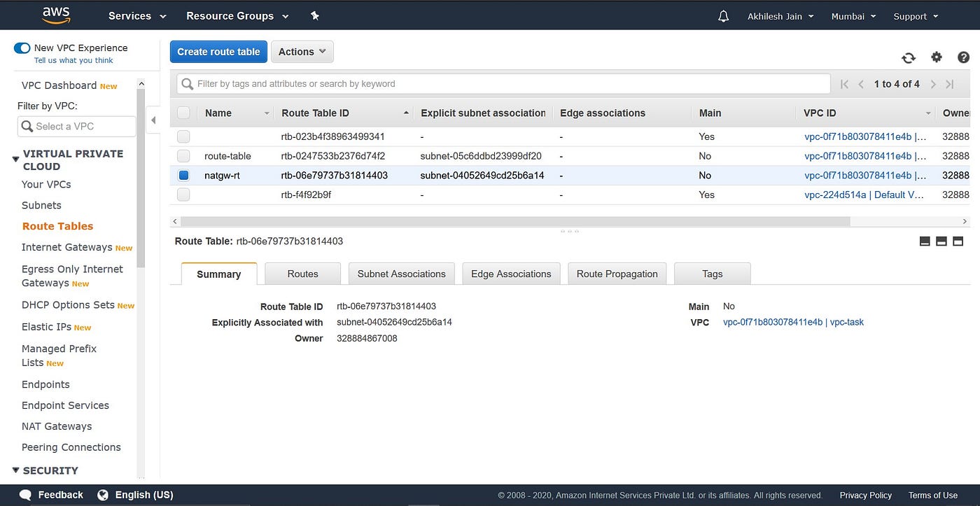This screenshot has height=506, width=980.
Task: Go to last page of results
Action: pos(950,84)
